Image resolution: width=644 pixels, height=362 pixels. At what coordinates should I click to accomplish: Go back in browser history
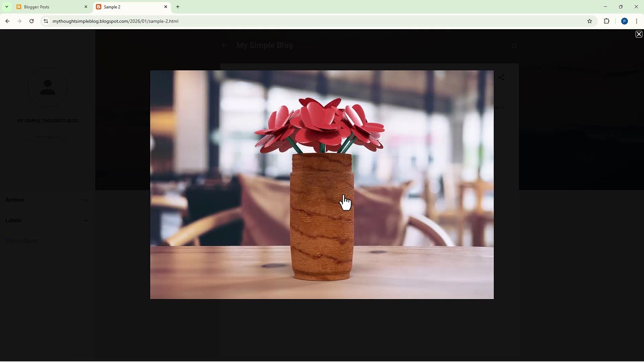(7, 21)
